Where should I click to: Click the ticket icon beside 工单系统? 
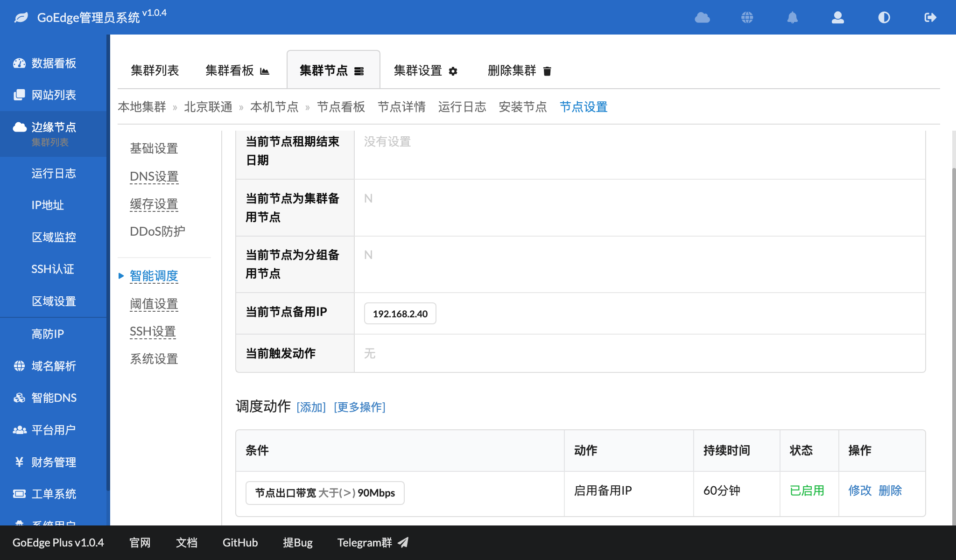coord(20,494)
